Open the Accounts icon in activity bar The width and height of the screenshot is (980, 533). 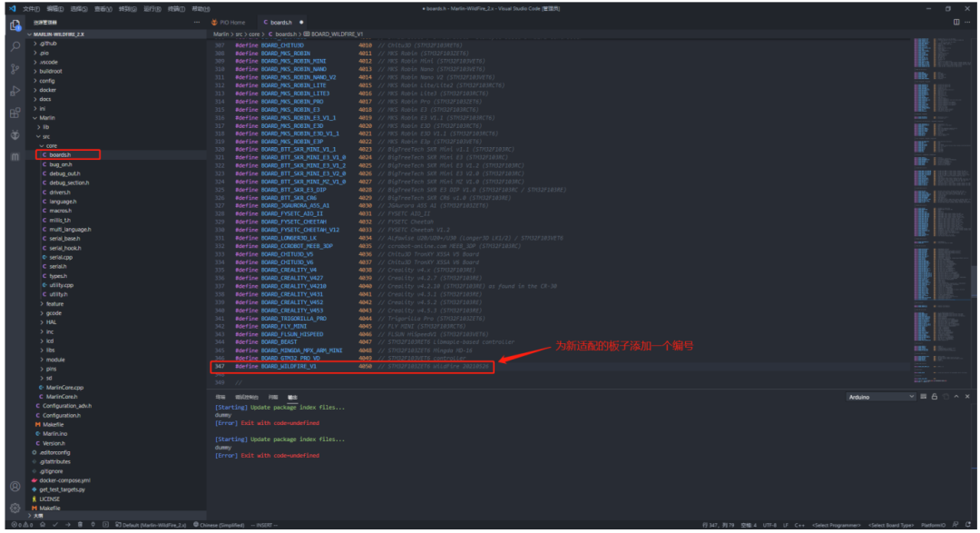click(15, 486)
